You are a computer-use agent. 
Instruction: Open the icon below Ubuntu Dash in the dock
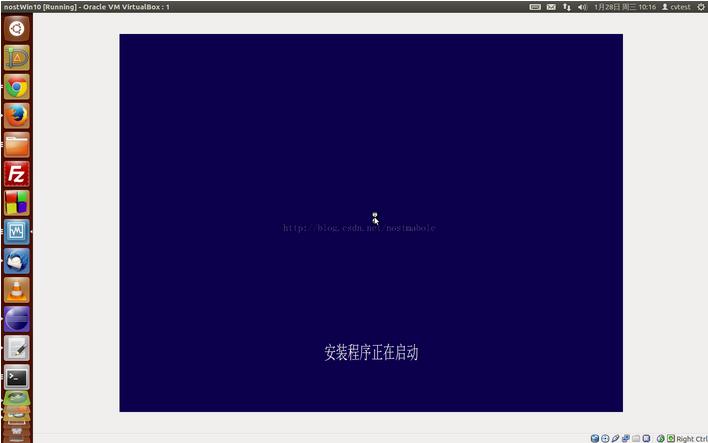click(x=17, y=57)
